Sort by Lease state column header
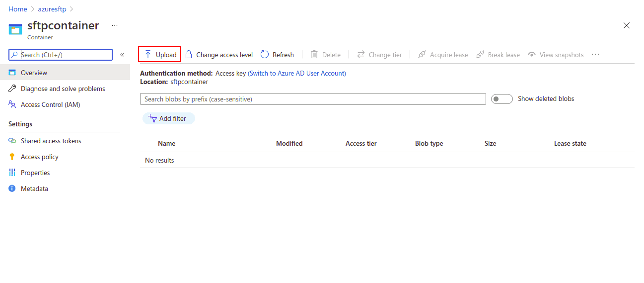This screenshot has height=283, width=644. click(570, 143)
